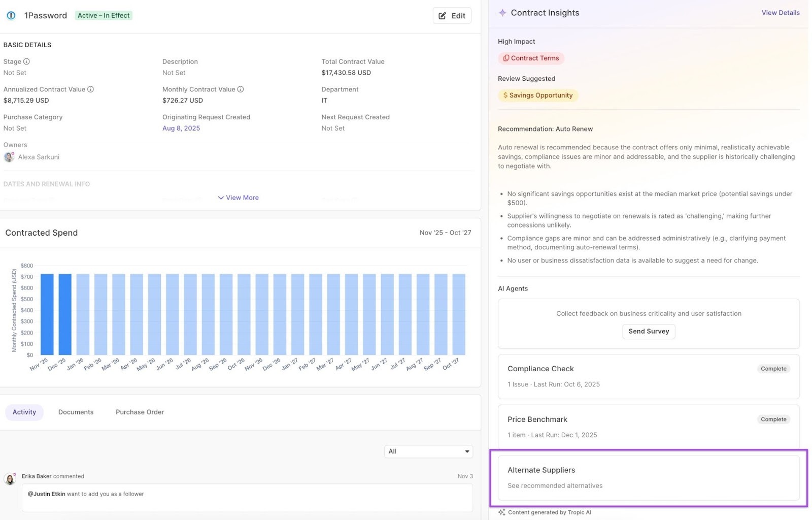Open View Details link in Contract Insights
This screenshot has height=520, width=812.
780,13
